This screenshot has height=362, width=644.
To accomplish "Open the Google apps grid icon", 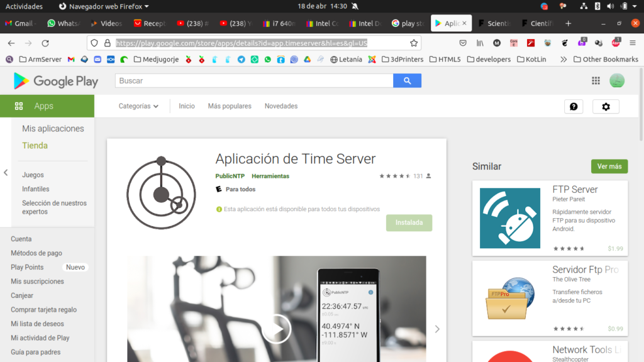I will tap(596, 81).
